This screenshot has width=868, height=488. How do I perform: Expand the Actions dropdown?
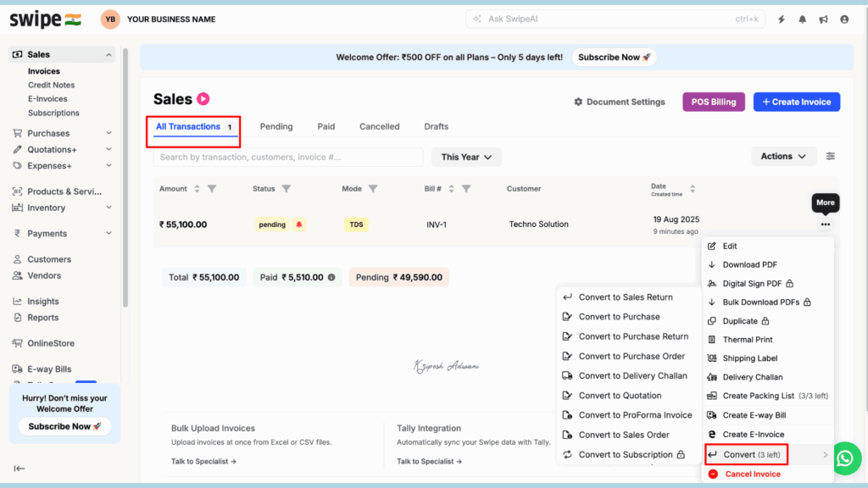click(783, 157)
